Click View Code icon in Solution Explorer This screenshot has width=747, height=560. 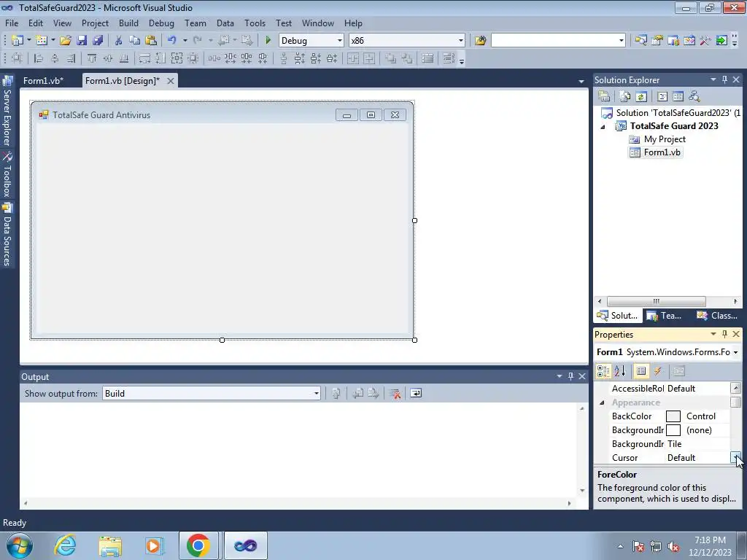click(x=662, y=97)
